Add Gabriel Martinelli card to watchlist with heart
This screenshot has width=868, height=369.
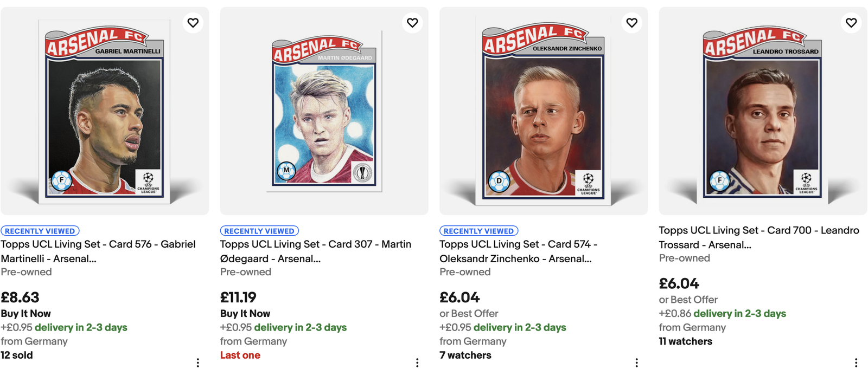point(193,23)
